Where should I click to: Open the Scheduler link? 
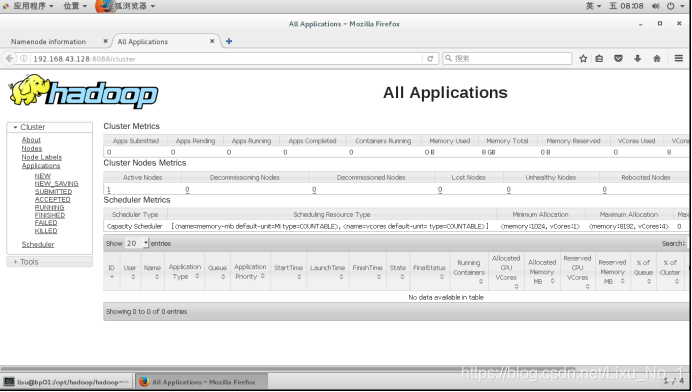click(38, 244)
